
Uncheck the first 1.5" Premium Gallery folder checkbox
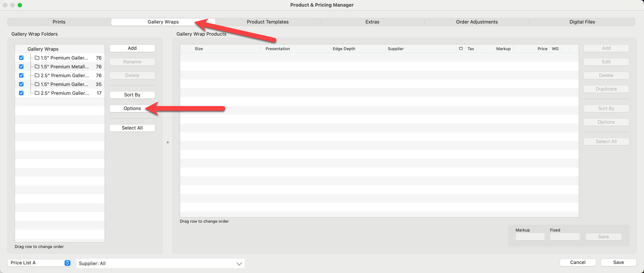point(21,58)
